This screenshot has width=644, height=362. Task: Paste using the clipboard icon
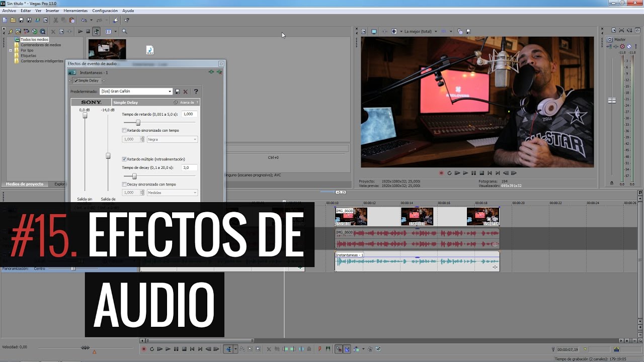pos(72,20)
